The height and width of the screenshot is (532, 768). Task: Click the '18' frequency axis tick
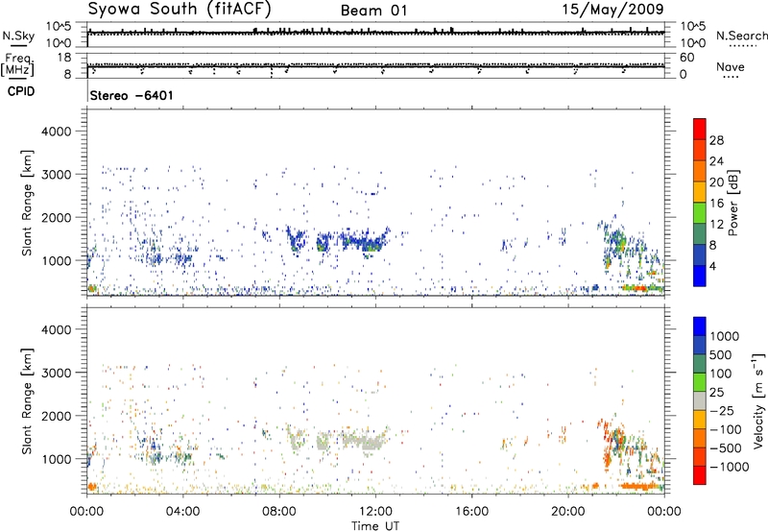pos(63,58)
